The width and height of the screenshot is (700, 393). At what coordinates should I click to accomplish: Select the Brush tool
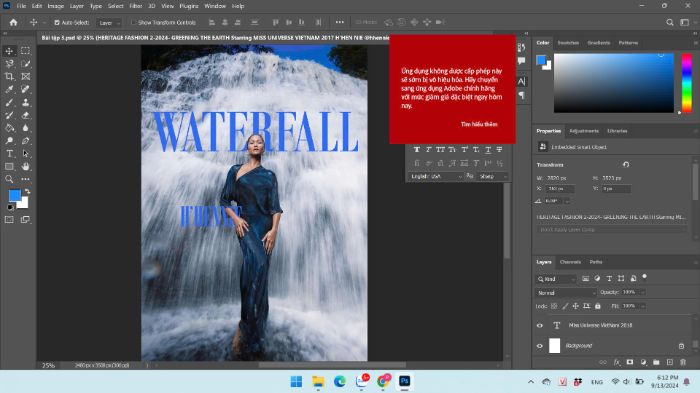[9, 102]
